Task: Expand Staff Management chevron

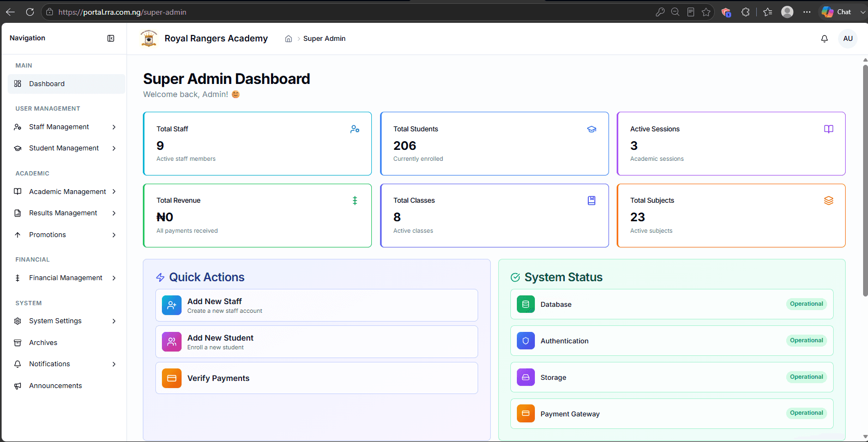Action: [114, 127]
